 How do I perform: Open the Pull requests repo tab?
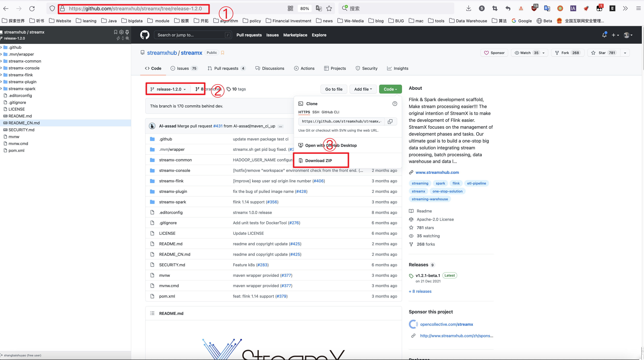227,69
